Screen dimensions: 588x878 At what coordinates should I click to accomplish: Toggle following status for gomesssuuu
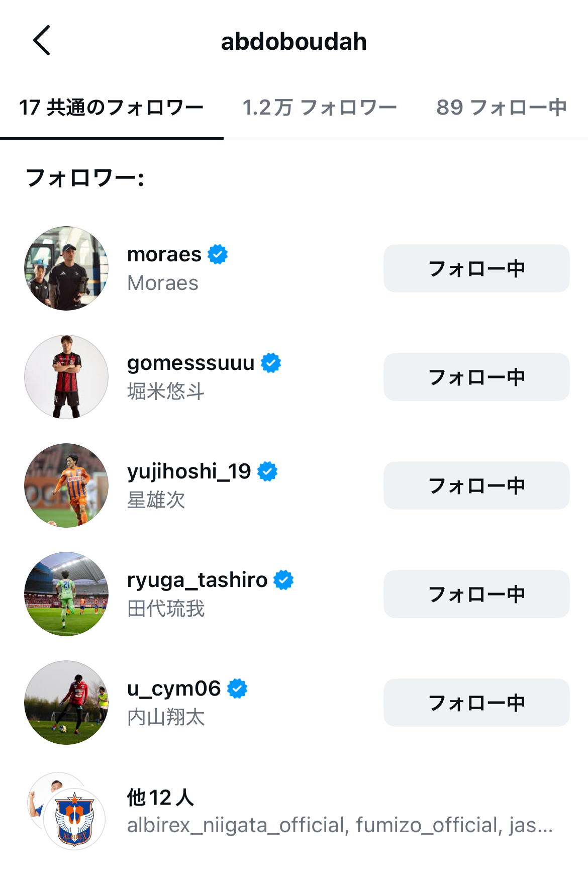476,377
